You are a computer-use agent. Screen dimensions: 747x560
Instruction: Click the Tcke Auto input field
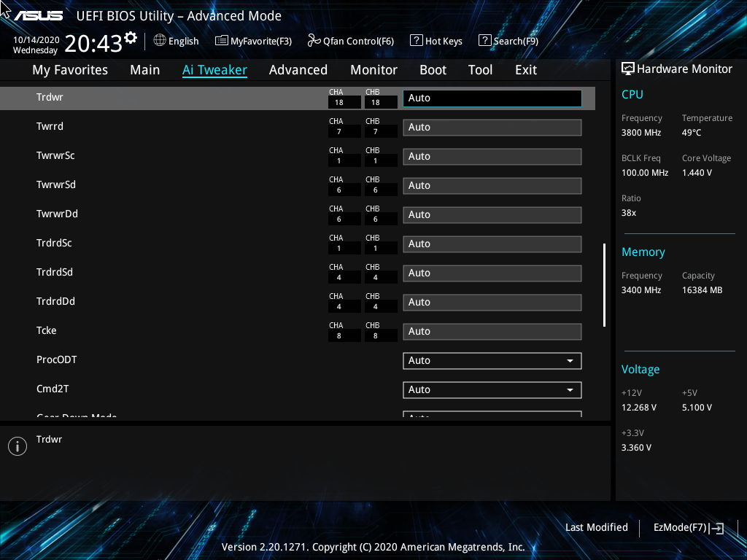click(492, 332)
